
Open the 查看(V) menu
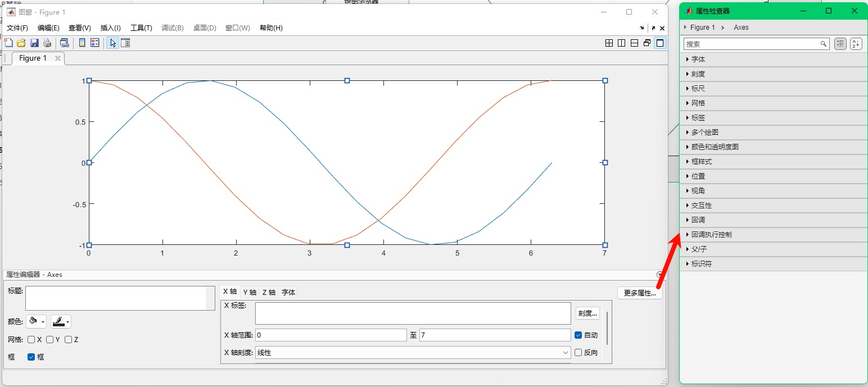80,28
